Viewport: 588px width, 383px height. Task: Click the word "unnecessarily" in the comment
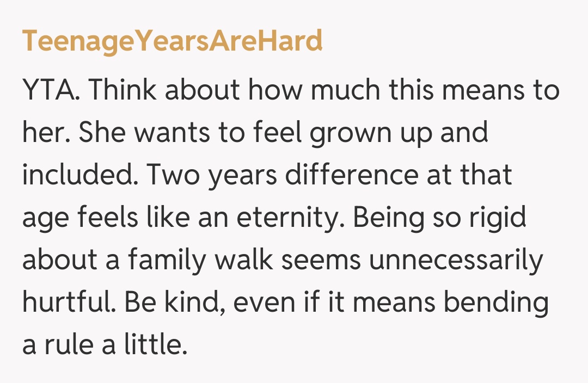tap(456, 261)
